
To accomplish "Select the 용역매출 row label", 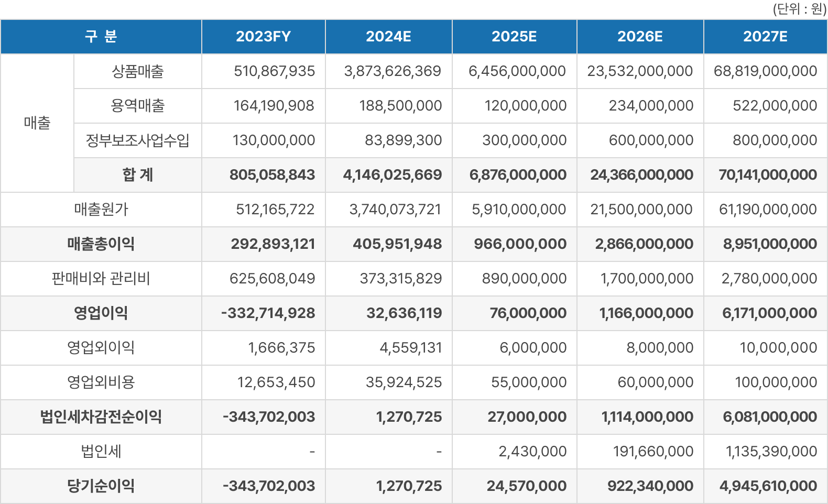I will point(138,106).
